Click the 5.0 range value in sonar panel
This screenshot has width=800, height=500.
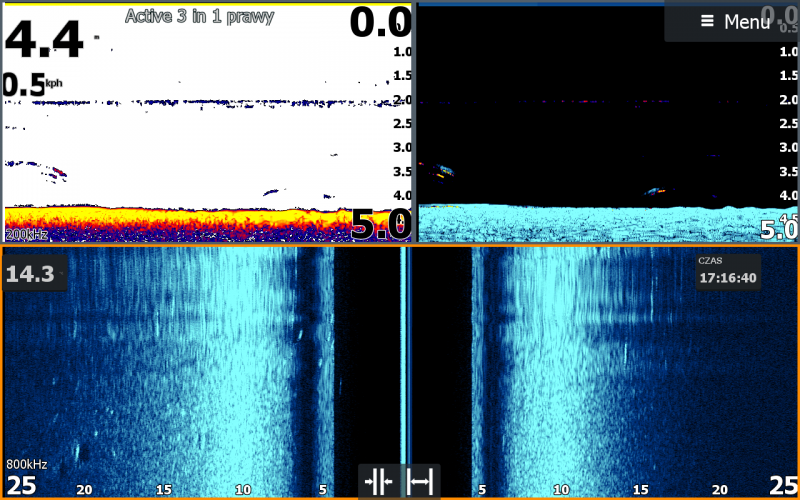(380, 226)
